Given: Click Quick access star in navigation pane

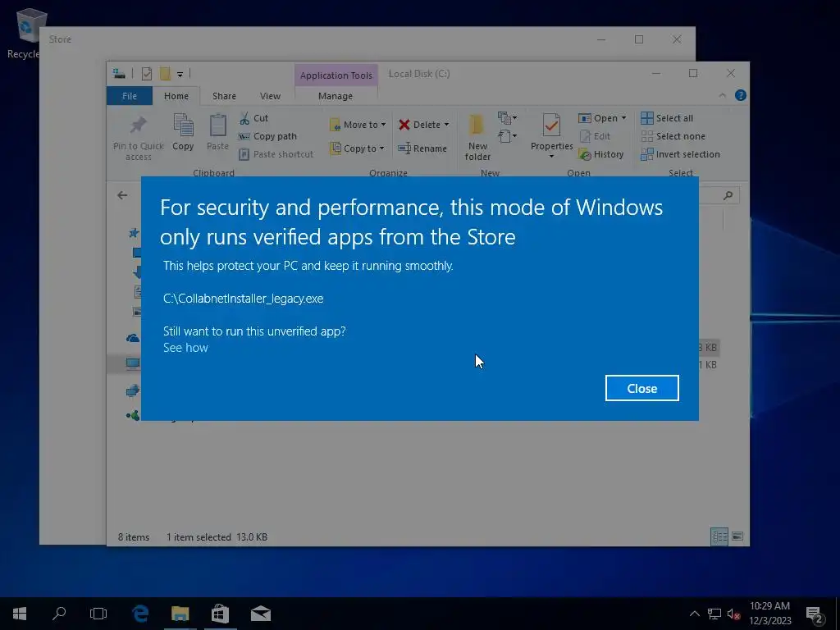Looking at the screenshot, I should (x=134, y=232).
